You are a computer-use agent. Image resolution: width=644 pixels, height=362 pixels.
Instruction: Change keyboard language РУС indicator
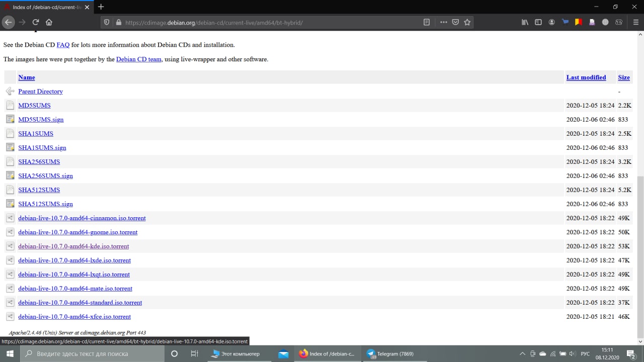click(585, 353)
